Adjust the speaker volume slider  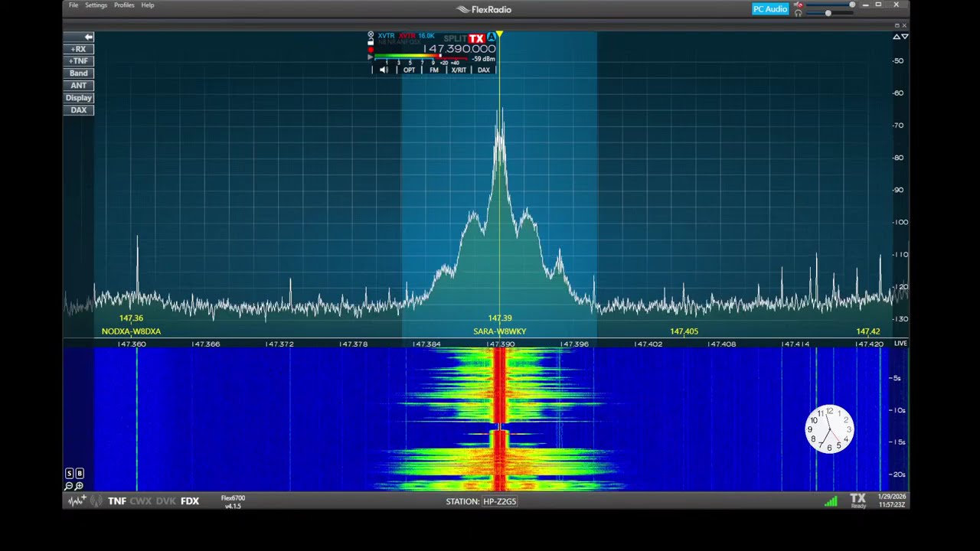tap(830, 5)
